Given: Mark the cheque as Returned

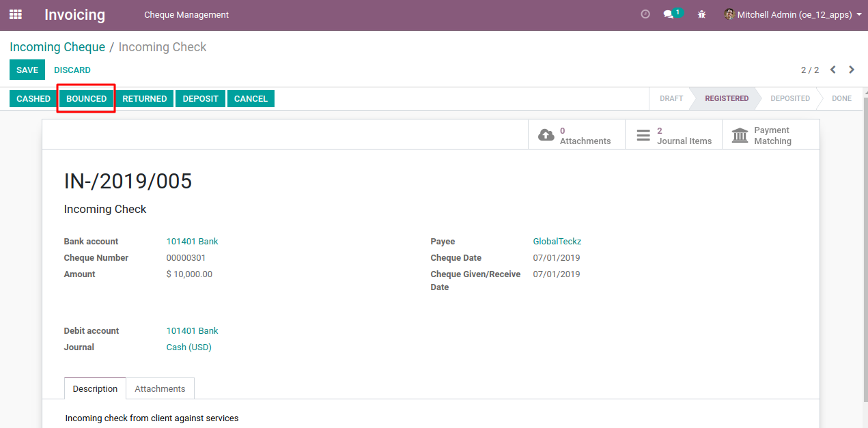Looking at the screenshot, I should pyautogui.click(x=145, y=98).
